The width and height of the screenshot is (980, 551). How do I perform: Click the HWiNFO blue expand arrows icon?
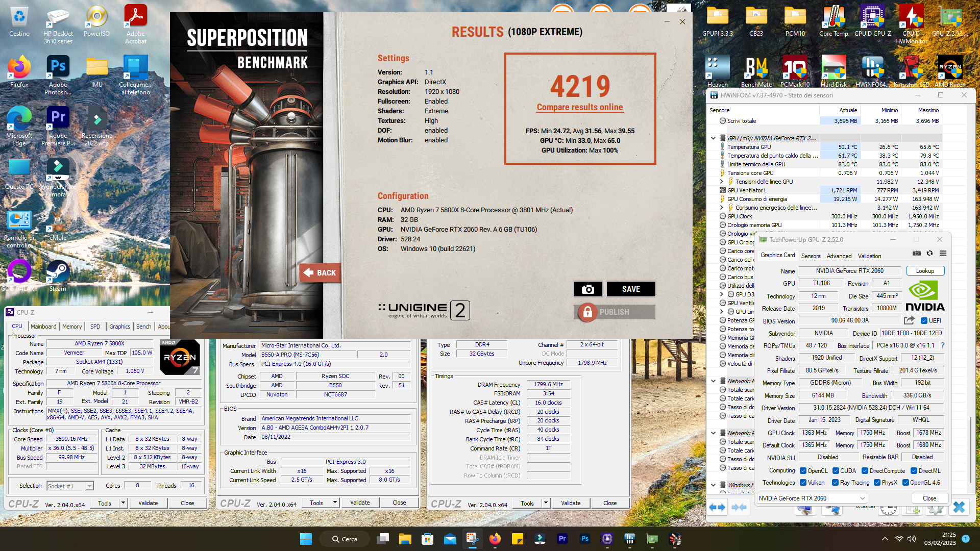coord(717,507)
